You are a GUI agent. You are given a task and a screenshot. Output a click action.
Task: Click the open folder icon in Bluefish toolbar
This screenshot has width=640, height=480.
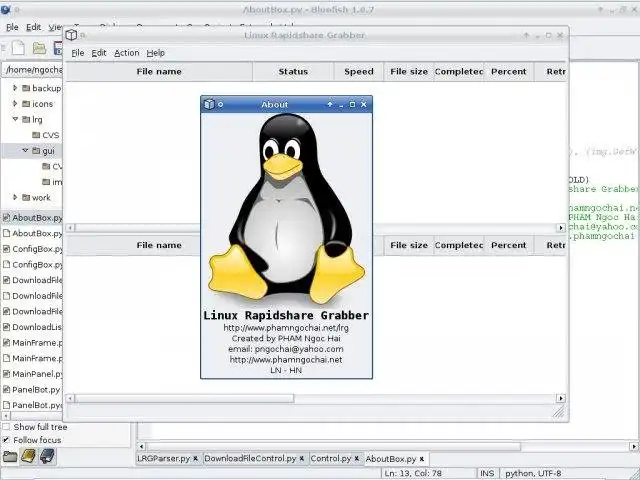point(39,48)
